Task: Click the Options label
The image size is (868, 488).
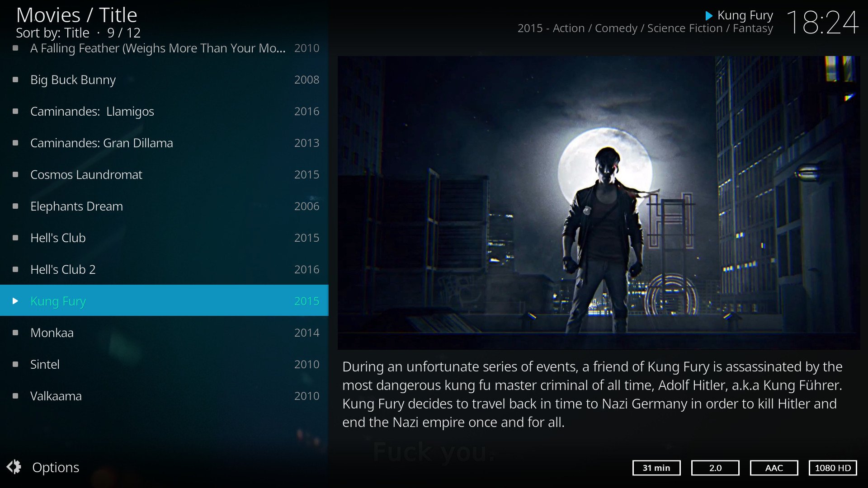Action: [56, 467]
